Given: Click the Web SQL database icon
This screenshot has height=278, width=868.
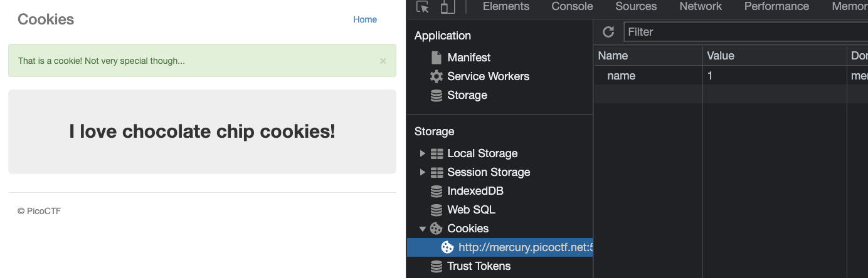Looking at the screenshot, I should [x=437, y=210].
